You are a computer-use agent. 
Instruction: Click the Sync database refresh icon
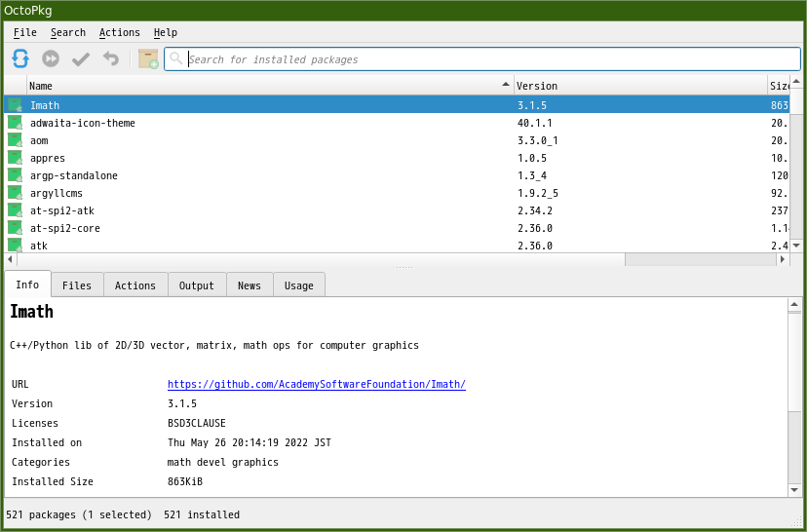coord(20,58)
